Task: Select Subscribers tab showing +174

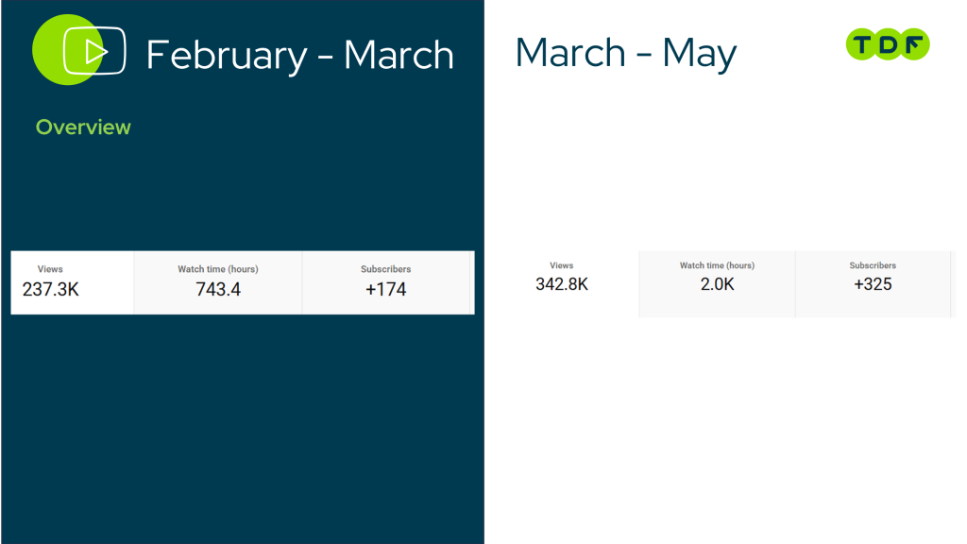Action: [386, 282]
